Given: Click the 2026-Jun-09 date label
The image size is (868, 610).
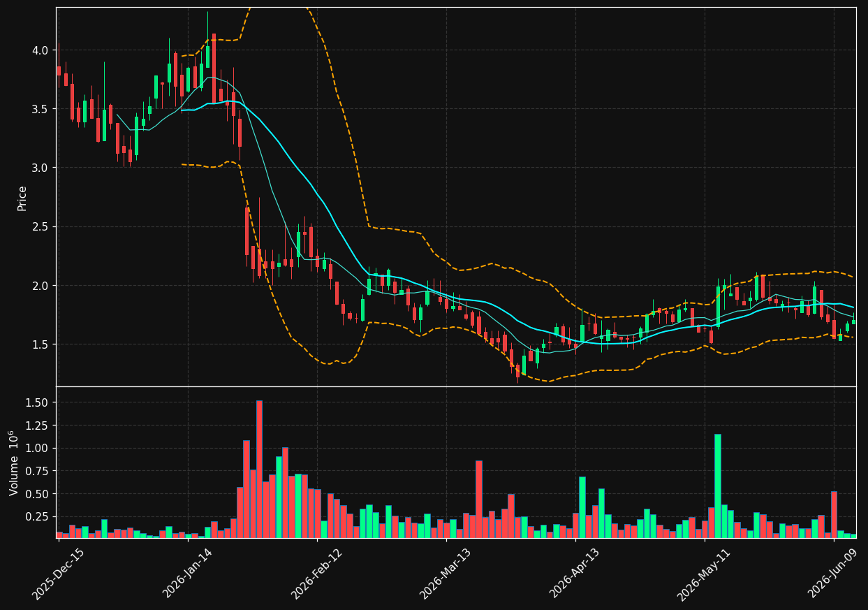Looking at the screenshot, I should click(833, 573).
